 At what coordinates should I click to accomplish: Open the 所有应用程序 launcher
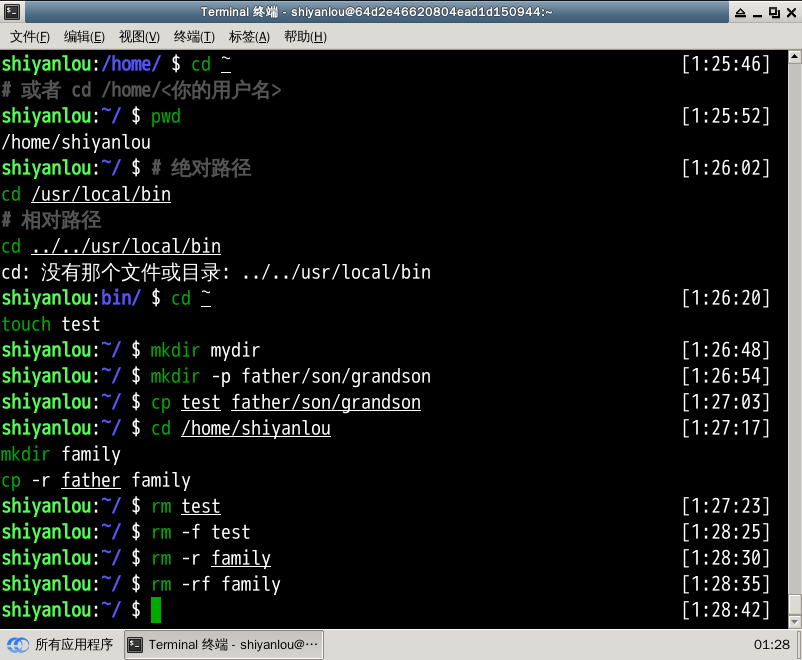[x=73, y=645]
